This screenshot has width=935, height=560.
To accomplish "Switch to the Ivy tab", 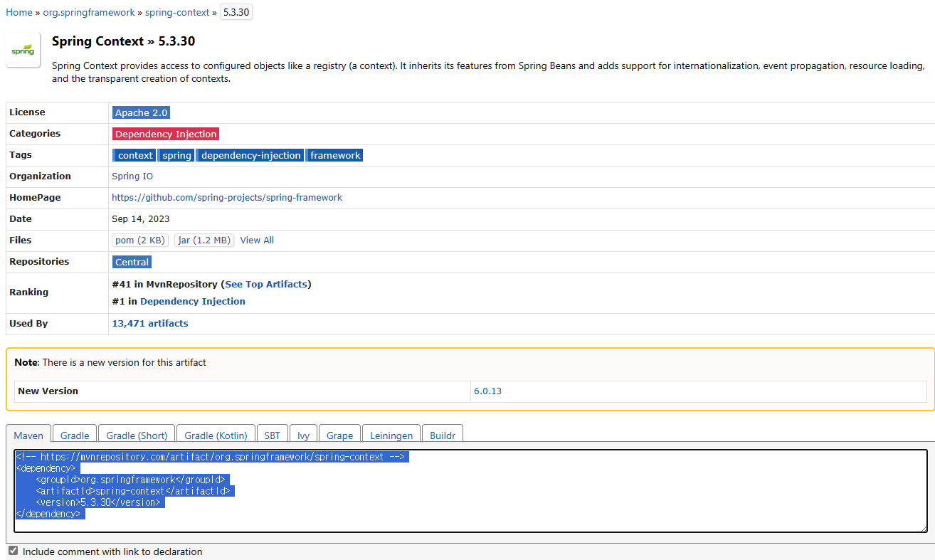I will pos(304,435).
